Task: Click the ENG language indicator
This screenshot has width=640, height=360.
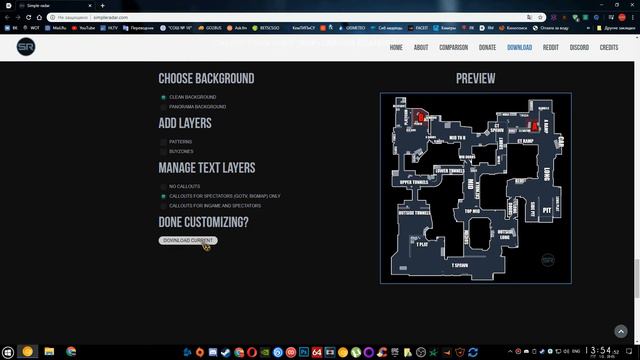Action: 576,351
